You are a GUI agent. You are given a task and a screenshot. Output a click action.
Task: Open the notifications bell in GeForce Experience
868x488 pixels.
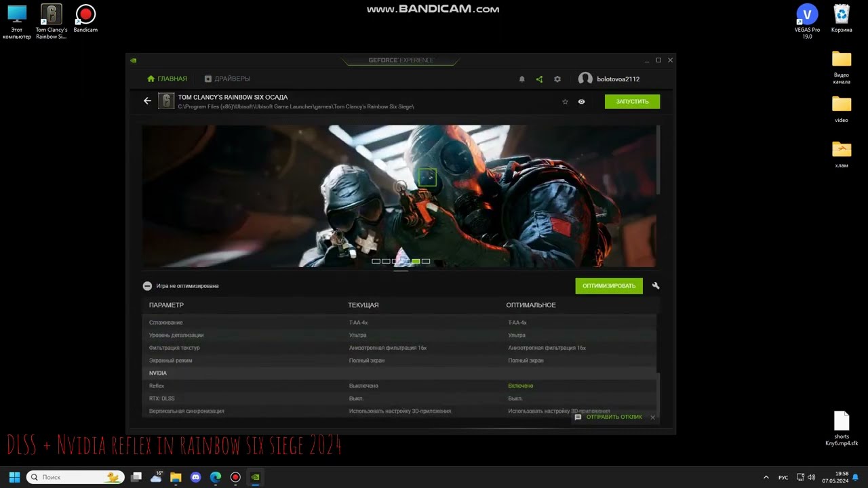tap(521, 79)
